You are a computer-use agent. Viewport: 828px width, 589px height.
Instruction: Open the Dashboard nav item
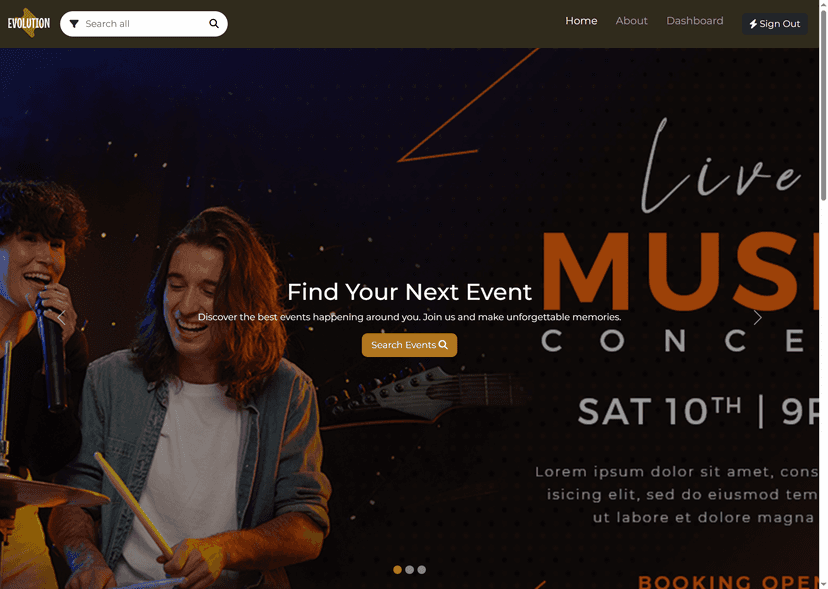[x=694, y=21]
